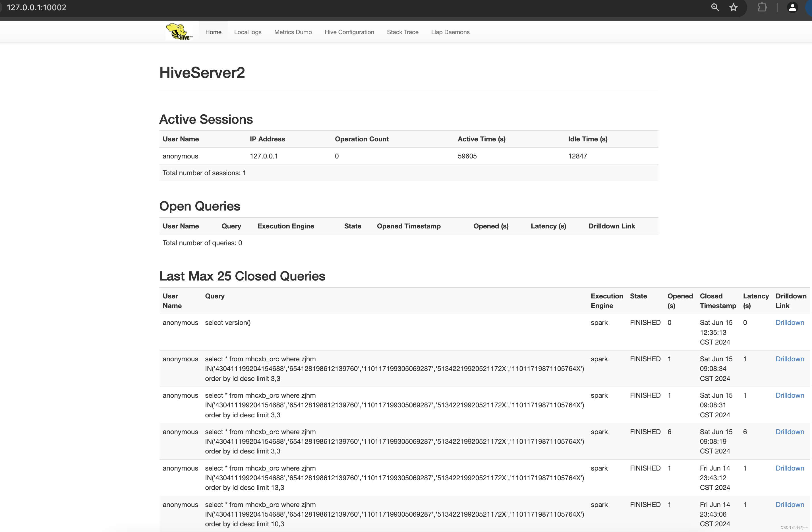Viewport: 812px width, 532px height.
Task: Click the Stack Trace navigation icon
Action: click(401, 32)
